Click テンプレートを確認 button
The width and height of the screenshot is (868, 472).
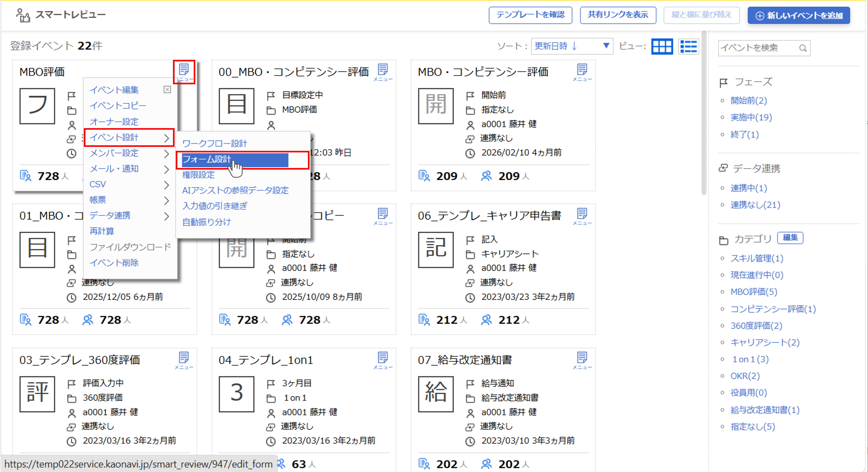click(x=530, y=15)
